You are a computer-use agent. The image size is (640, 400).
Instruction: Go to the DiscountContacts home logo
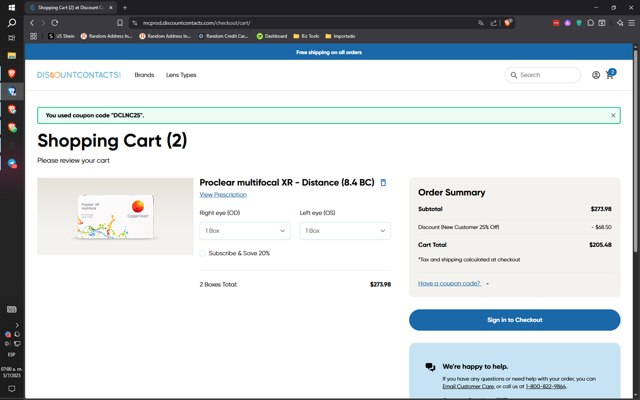79,75
